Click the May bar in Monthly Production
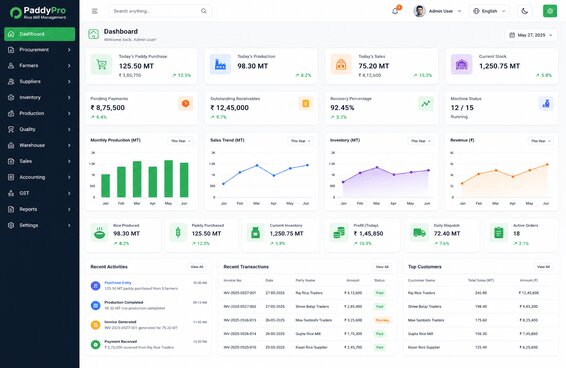The height and width of the screenshot is (368, 566). click(169, 178)
